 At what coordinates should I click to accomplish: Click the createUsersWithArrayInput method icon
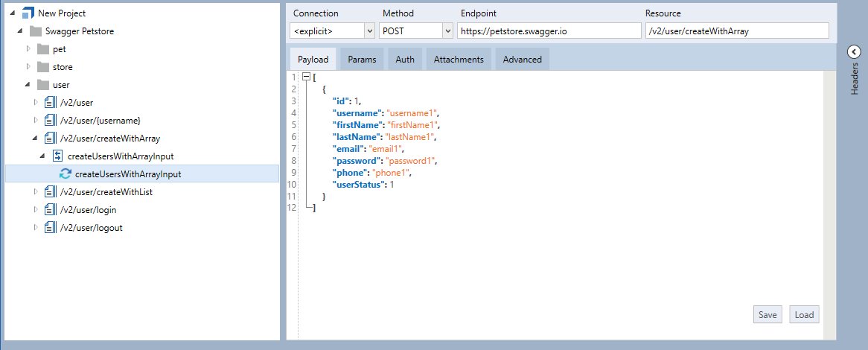click(58, 156)
